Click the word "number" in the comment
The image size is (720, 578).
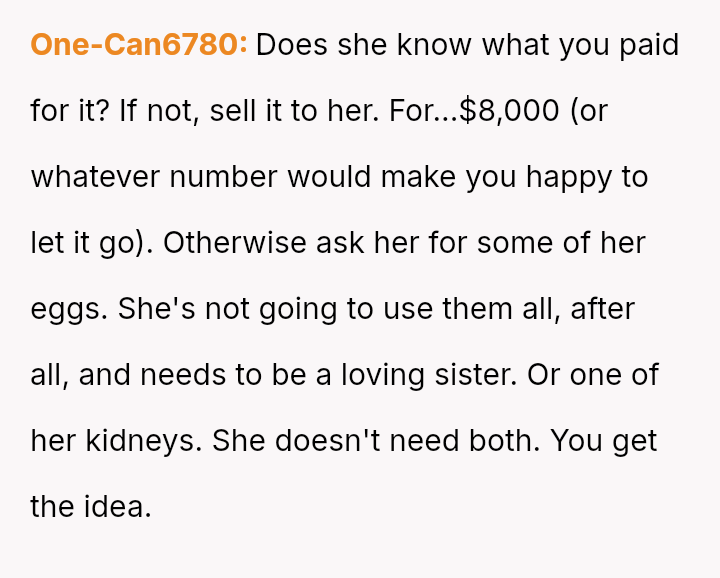pyautogui.click(x=225, y=177)
